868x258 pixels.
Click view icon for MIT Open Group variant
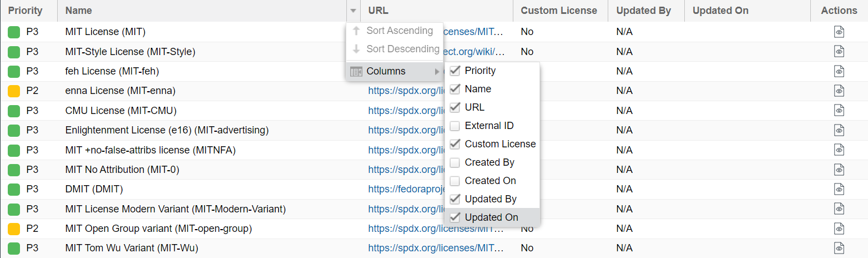point(839,229)
